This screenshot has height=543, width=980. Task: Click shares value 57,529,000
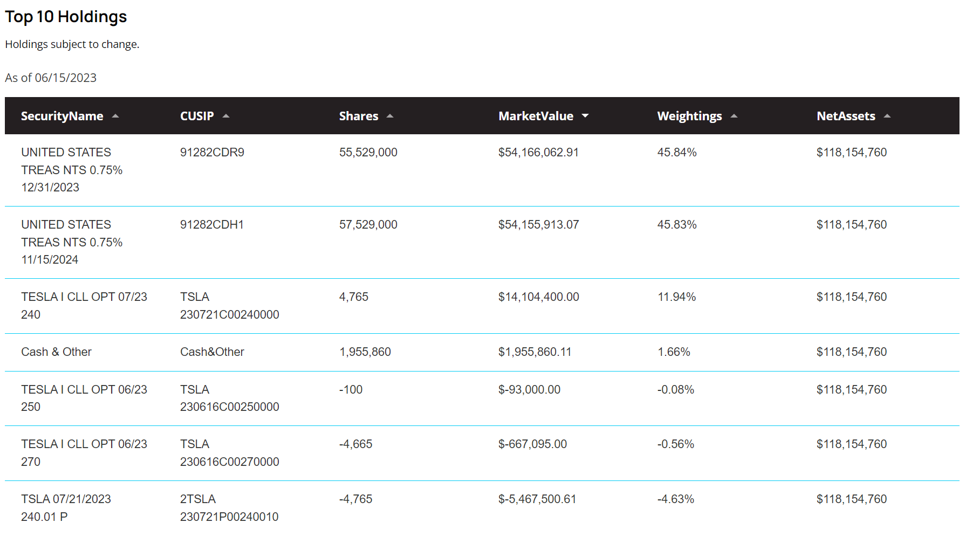(368, 225)
